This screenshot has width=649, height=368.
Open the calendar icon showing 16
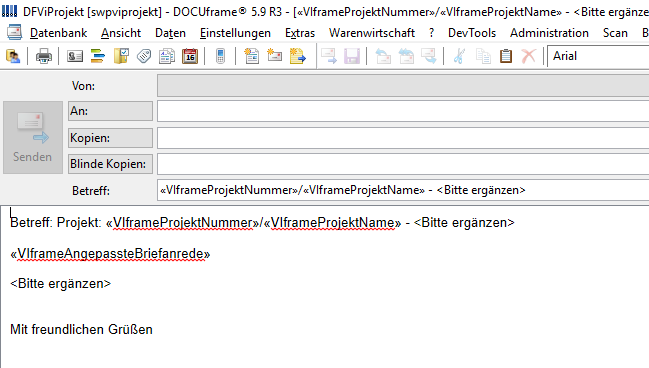(190, 56)
